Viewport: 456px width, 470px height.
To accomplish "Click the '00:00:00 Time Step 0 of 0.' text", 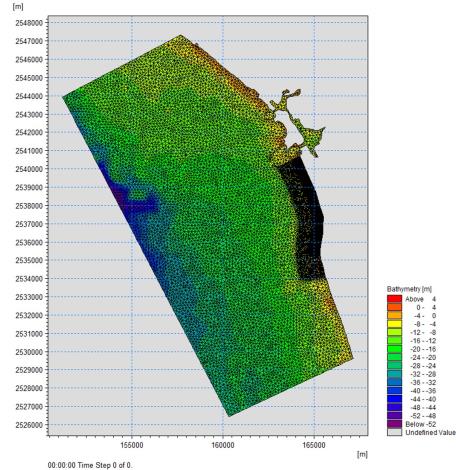I will [x=90, y=465].
